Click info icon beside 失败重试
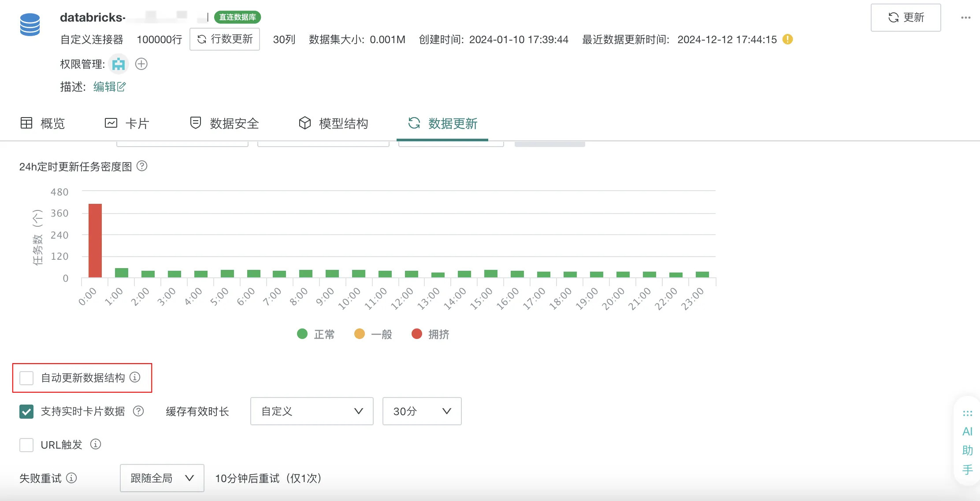Image resolution: width=980 pixels, height=501 pixels. click(x=71, y=478)
